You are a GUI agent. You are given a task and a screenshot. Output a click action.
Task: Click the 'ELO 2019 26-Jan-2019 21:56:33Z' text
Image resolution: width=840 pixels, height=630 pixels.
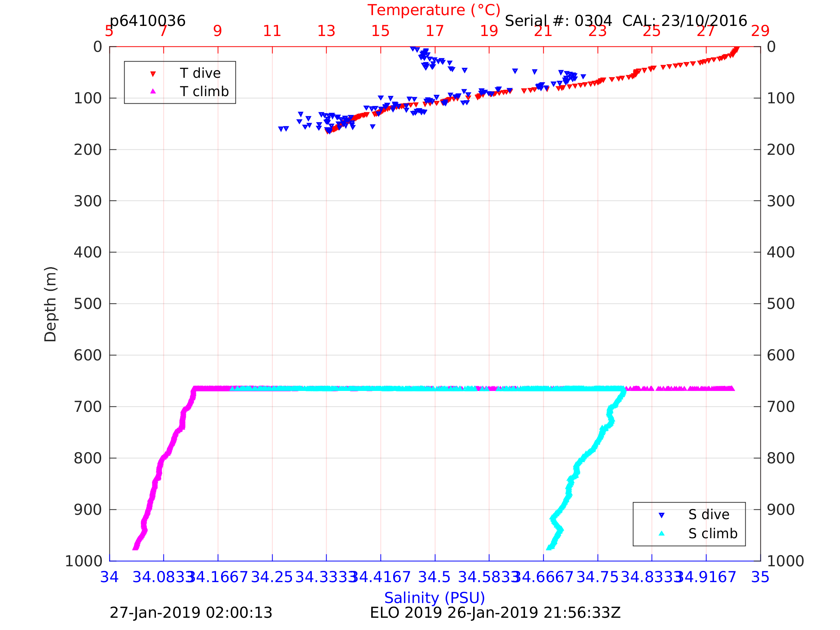(x=495, y=613)
